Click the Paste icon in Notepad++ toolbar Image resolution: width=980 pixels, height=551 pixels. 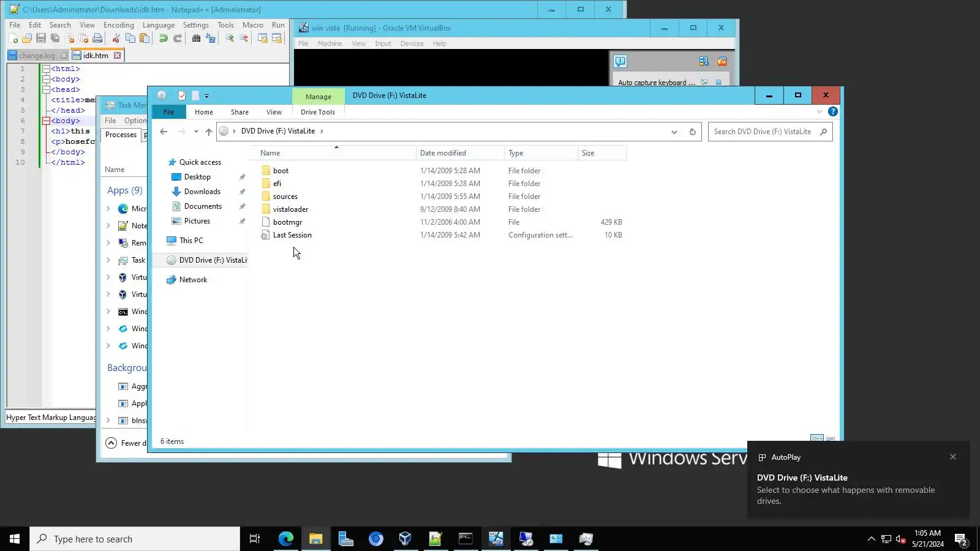pyautogui.click(x=144, y=39)
